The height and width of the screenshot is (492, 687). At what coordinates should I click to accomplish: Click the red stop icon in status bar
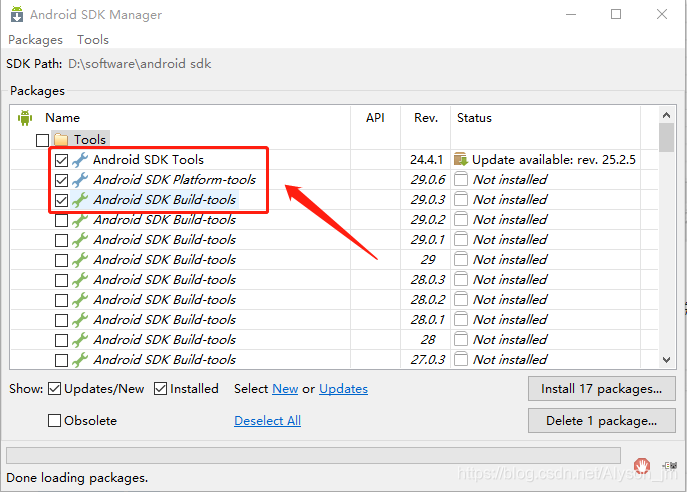(x=642, y=465)
